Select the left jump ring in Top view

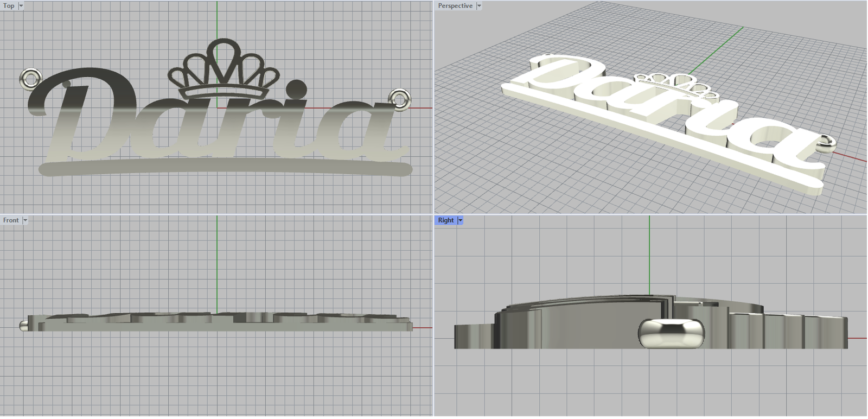(30, 78)
